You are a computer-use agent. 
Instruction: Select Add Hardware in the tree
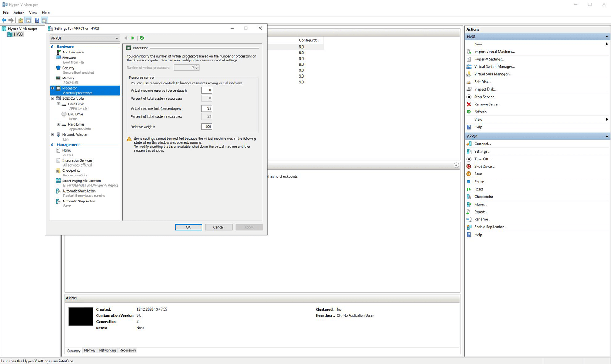pos(73,52)
